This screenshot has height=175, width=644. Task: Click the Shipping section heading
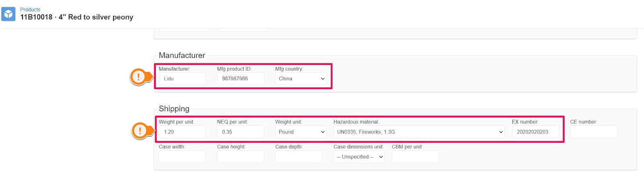click(x=174, y=108)
